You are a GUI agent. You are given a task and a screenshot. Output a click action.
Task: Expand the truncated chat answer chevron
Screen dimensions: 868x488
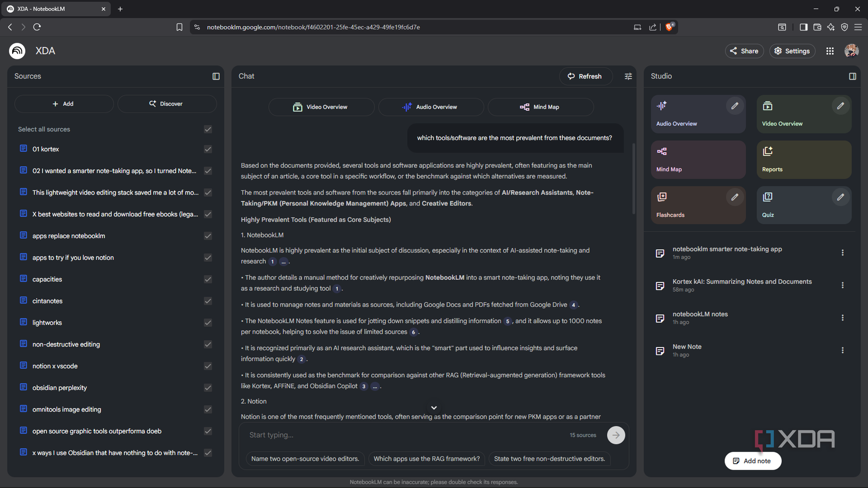433,407
